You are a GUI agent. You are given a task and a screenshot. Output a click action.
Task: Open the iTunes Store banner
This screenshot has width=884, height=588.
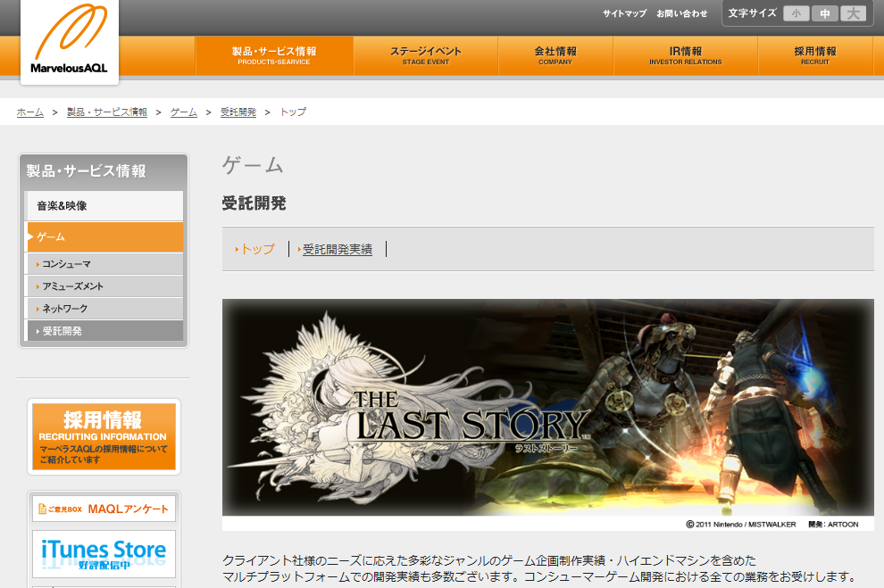point(104,553)
